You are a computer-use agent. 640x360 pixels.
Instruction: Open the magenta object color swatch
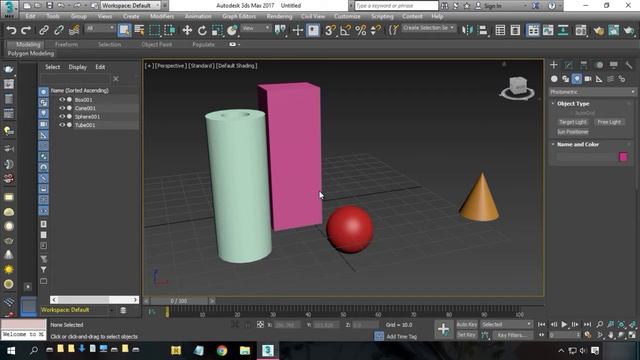tap(623, 157)
